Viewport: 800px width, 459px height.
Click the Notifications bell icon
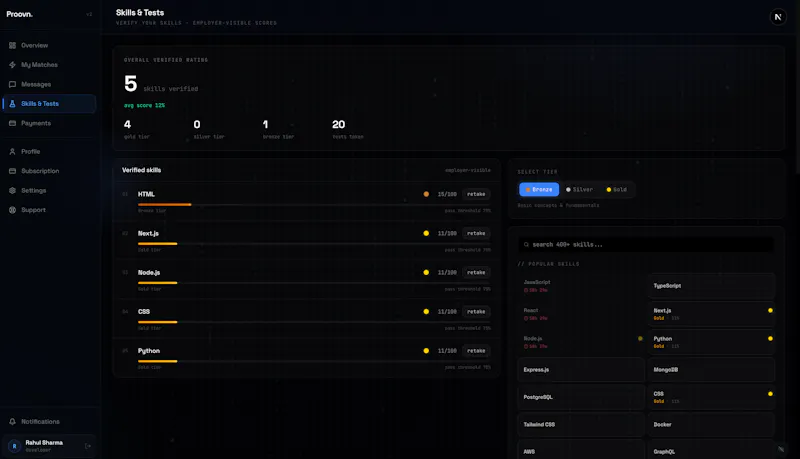12,422
